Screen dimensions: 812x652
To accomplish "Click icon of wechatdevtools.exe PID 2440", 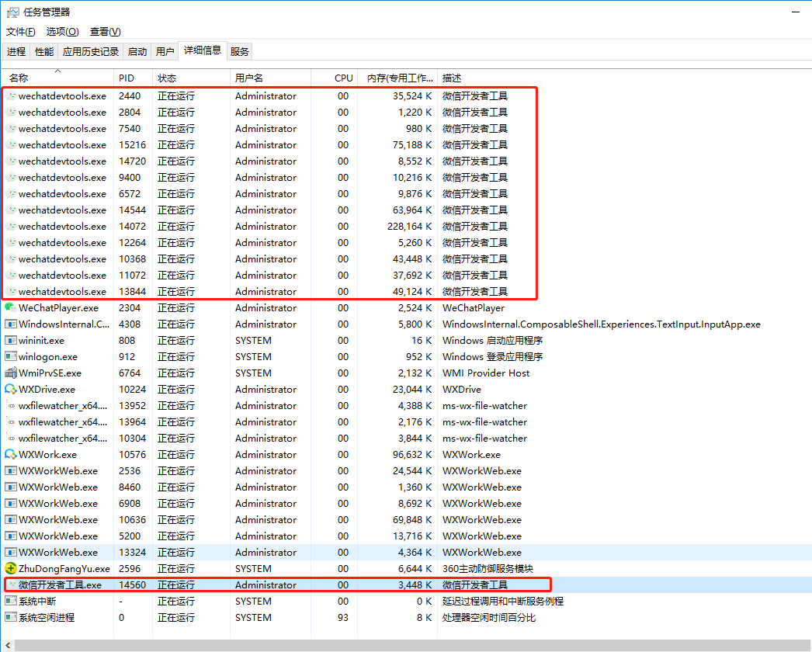I will [x=11, y=95].
